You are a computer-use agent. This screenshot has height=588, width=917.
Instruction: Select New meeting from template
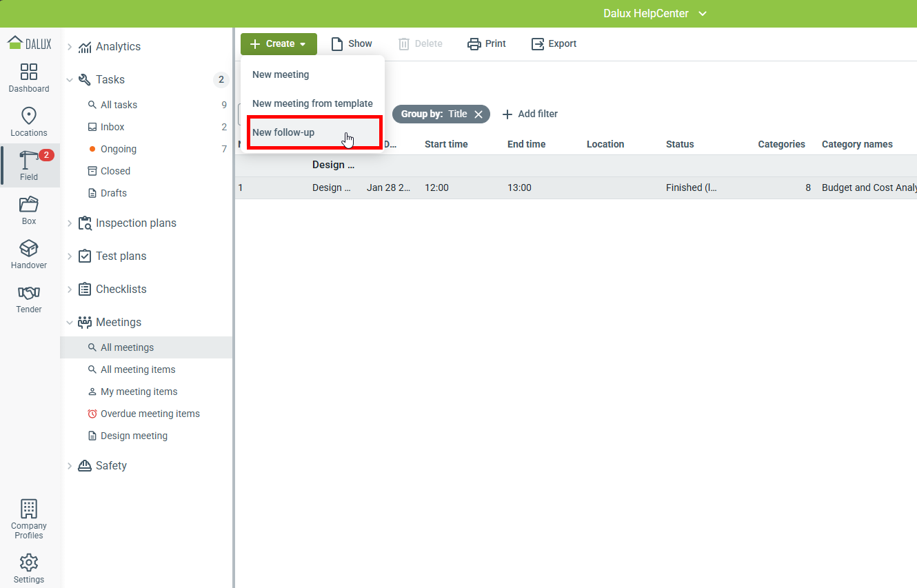point(312,103)
